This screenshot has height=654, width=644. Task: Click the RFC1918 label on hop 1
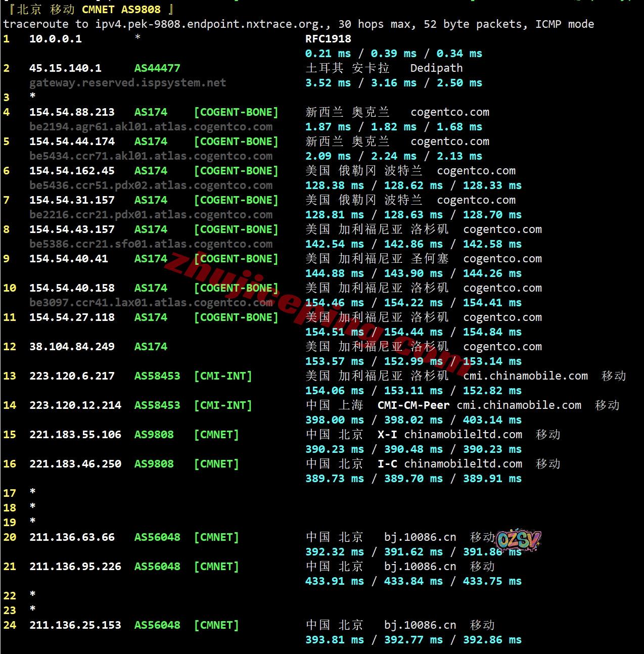(x=328, y=39)
